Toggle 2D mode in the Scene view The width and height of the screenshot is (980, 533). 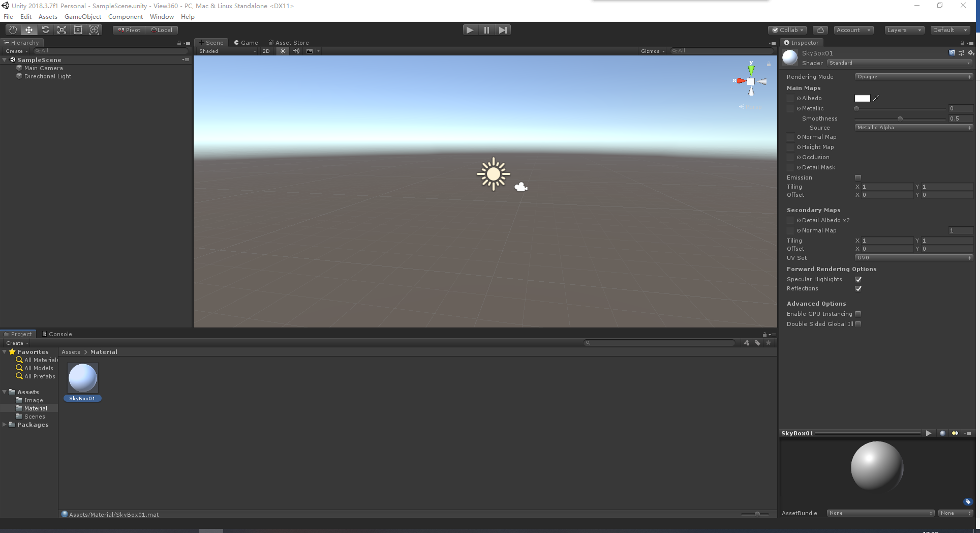coord(266,51)
